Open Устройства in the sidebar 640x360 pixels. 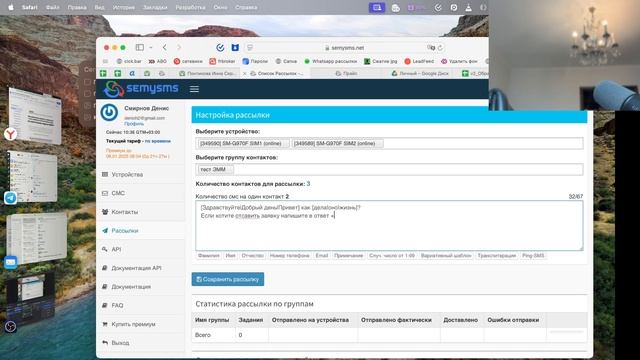[x=127, y=174]
